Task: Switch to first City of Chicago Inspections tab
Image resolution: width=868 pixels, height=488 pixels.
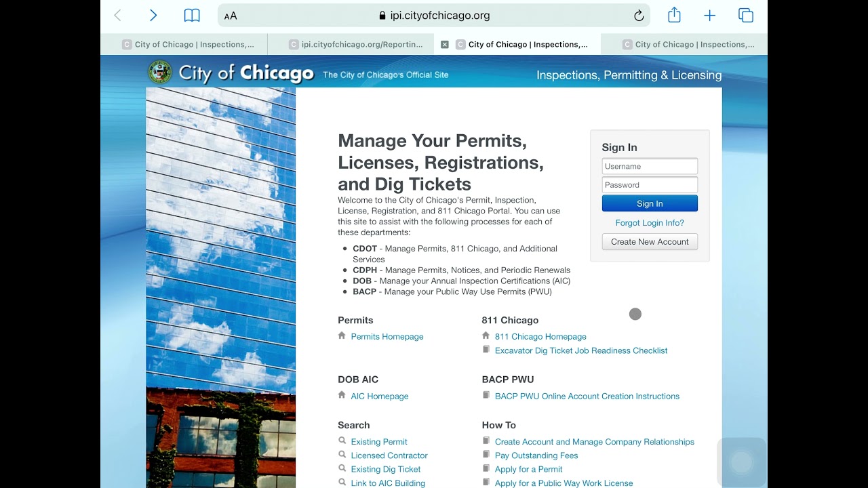Action: coord(184,45)
